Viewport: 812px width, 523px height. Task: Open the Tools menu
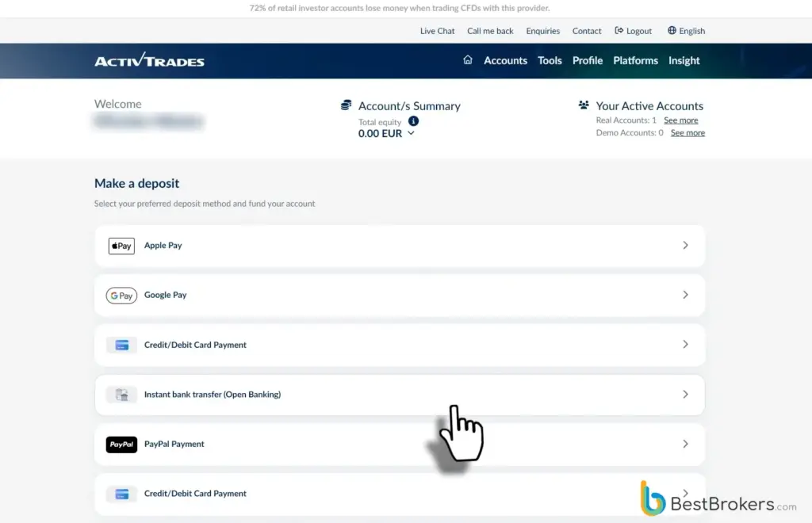(550, 60)
